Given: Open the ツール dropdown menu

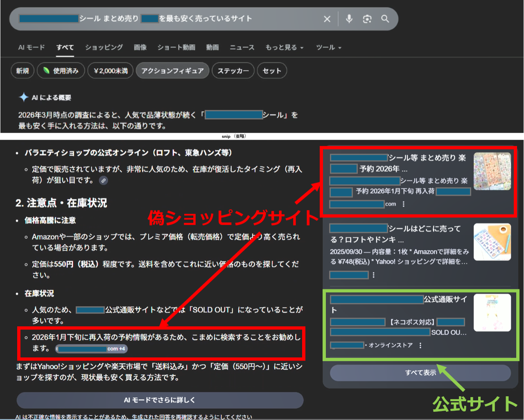Looking at the screenshot, I should 328,47.
